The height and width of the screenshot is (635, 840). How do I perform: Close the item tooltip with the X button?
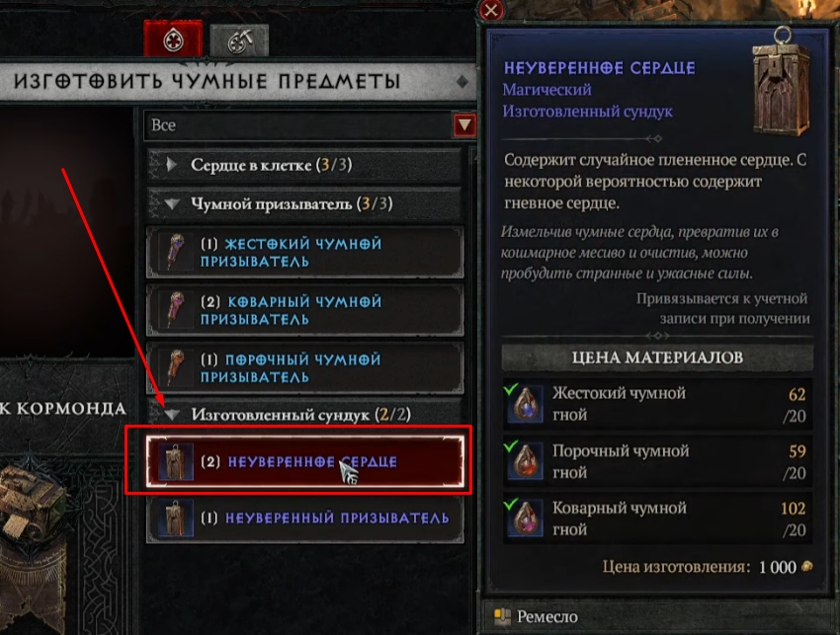click(x=491, y=10)
